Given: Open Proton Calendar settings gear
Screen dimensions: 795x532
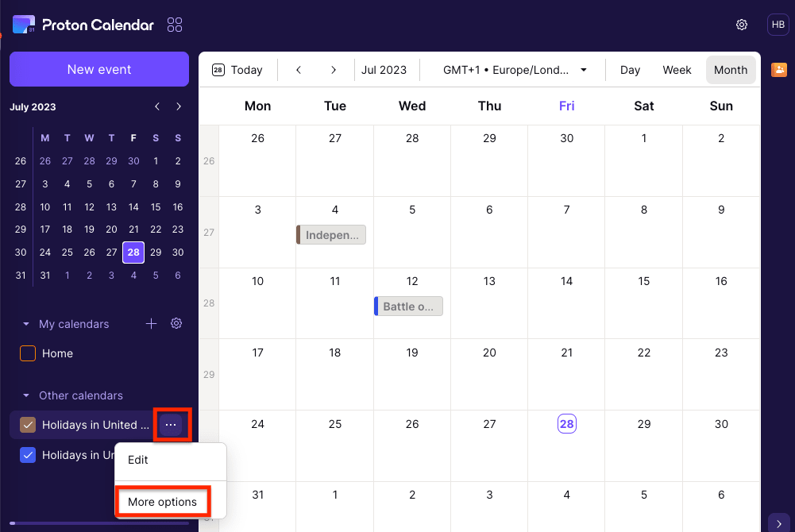Looking at the screenshot, I should pyautogui.click(x=741, y=25).
